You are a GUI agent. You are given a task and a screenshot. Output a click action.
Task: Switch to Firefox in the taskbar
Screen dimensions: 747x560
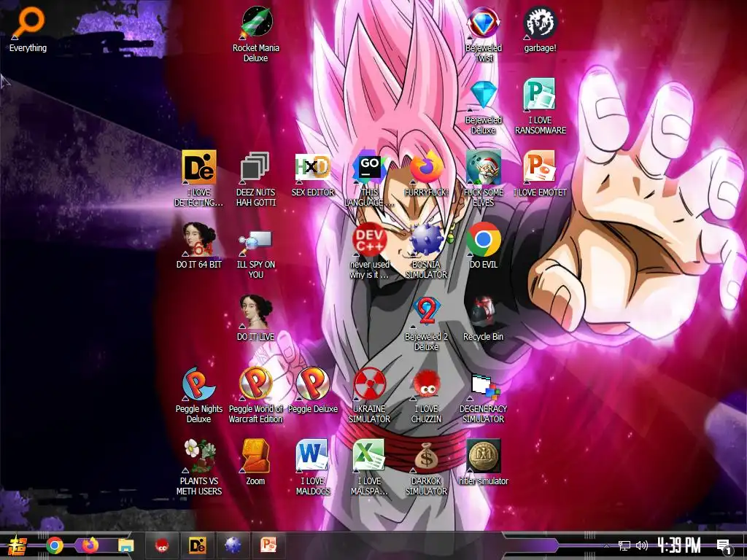pos(90,545)
